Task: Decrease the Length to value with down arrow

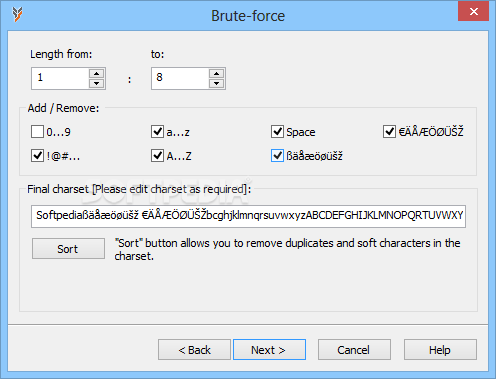Action: click(x=217, y=83)
